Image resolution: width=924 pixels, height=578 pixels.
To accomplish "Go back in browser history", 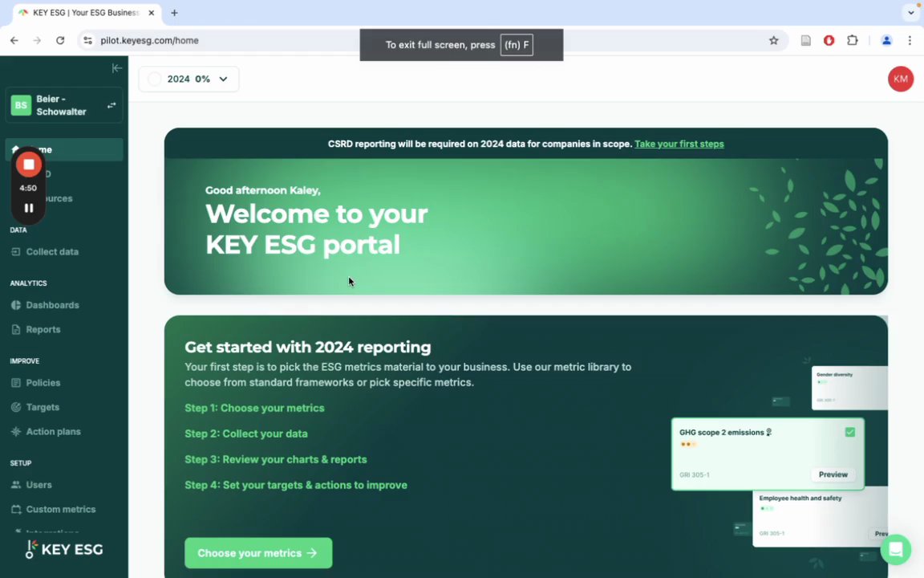I will click(14, 41).
